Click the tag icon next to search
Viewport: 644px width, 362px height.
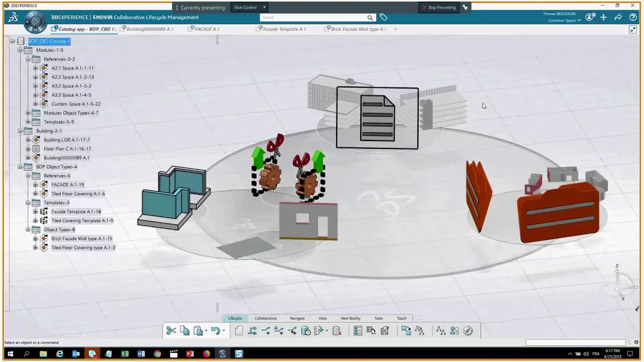[x=383, y=18]
